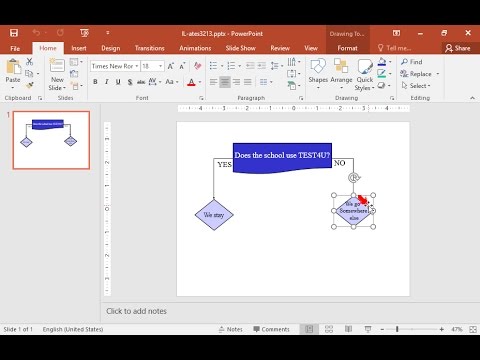Viewport: 480px width, 360px height.
Task: Toggle Text Shadow formatting
Action: (130, 82)
